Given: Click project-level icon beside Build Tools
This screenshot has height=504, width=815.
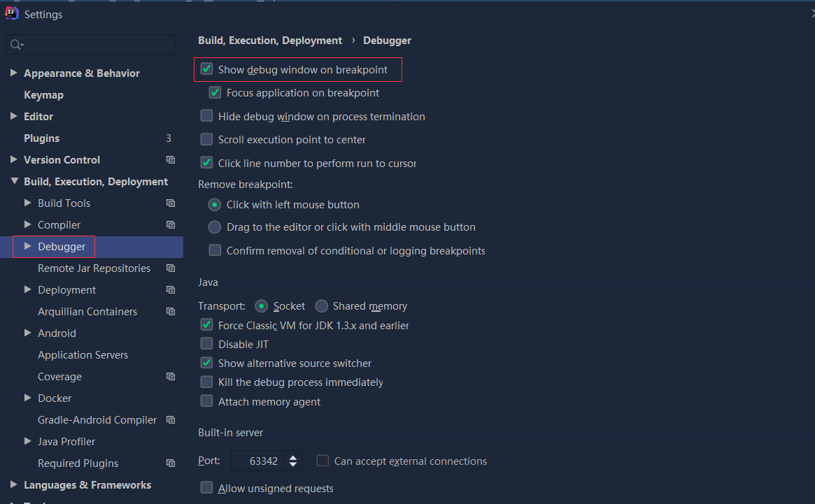Looking at the screenshot, I should click(171, 203).
